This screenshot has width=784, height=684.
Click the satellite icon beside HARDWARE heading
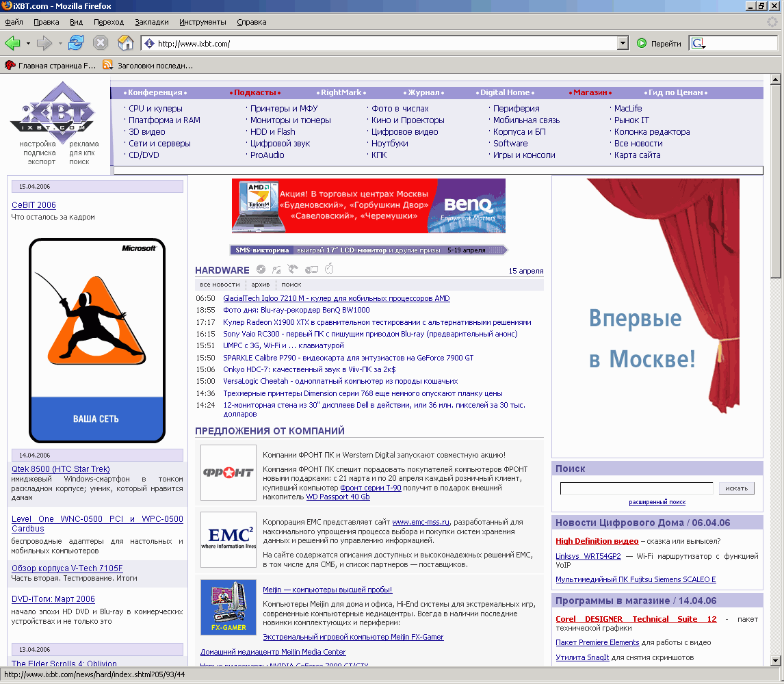[276, 269]
